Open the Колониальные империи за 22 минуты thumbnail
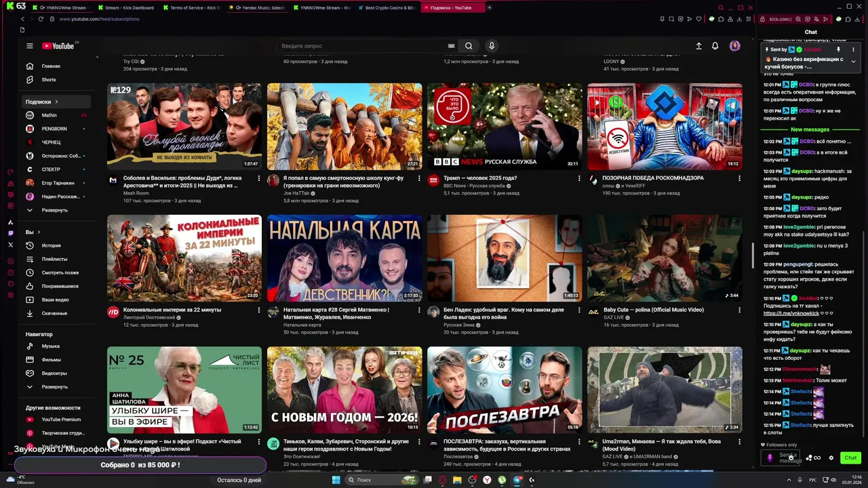 click(x=184, y=258)
